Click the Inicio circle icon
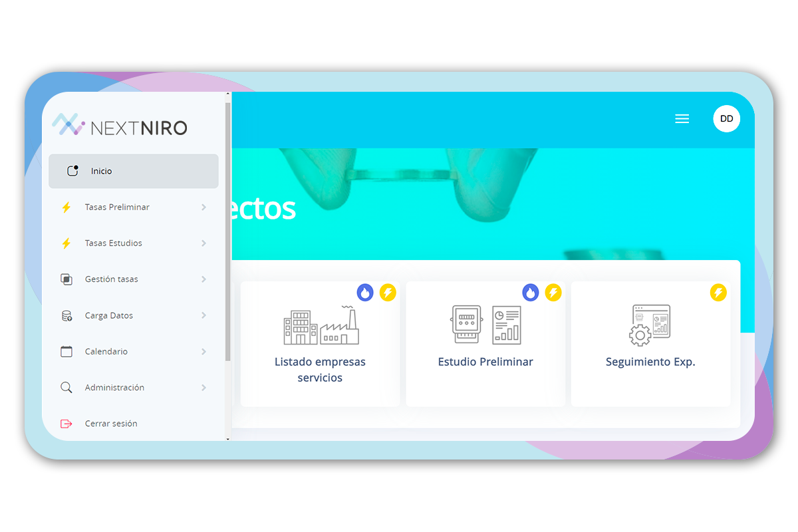Viewport: 798px width, 532px height. pos(73,171)
